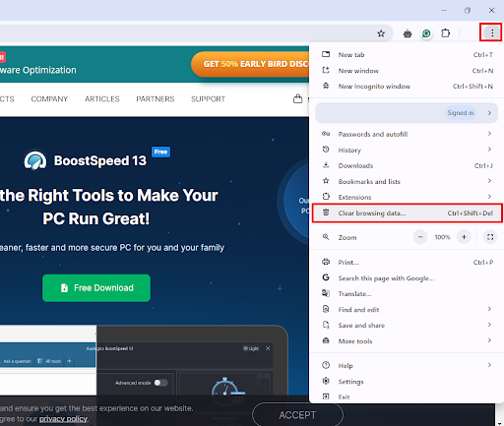Expand Bookmarks and lists submenu arrow
Image resolution: width=504 pixels, height=426 pixels.
[x=489, y=181]
